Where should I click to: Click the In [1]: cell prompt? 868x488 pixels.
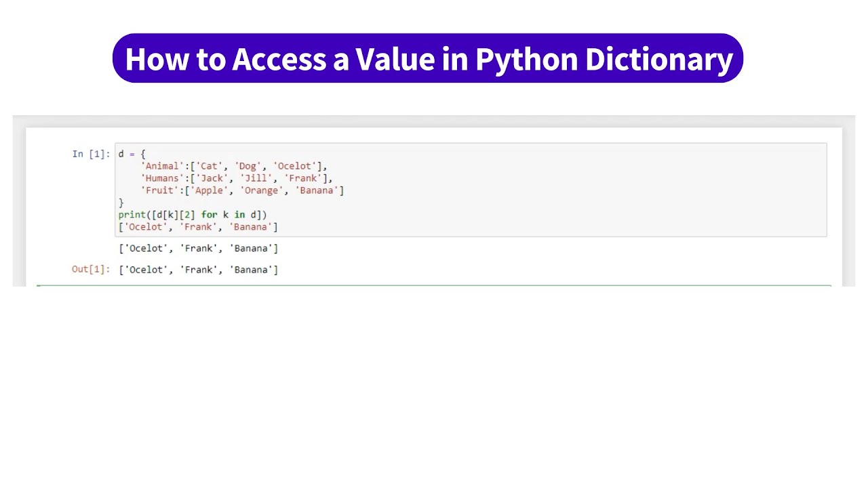point(91,154)
